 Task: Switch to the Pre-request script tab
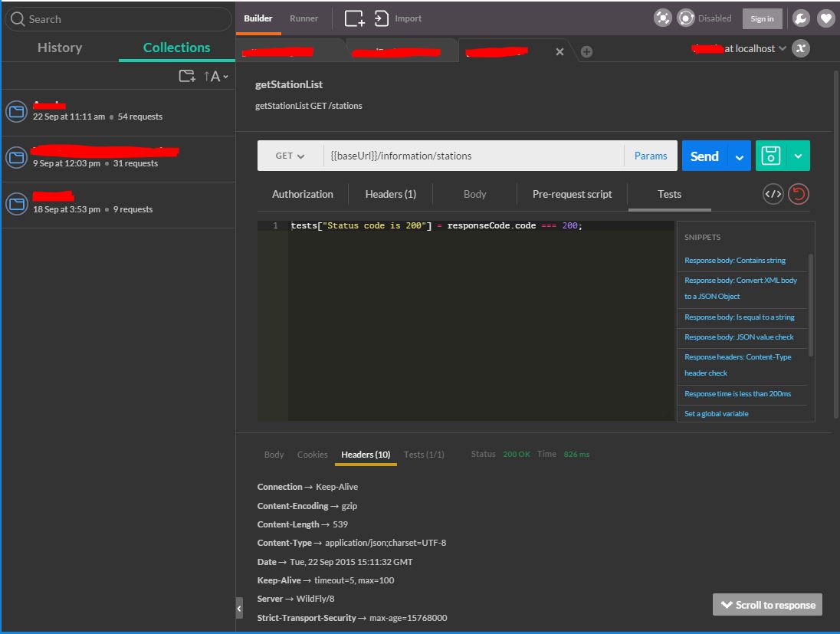pyautogui.click(x=572, y=194)
